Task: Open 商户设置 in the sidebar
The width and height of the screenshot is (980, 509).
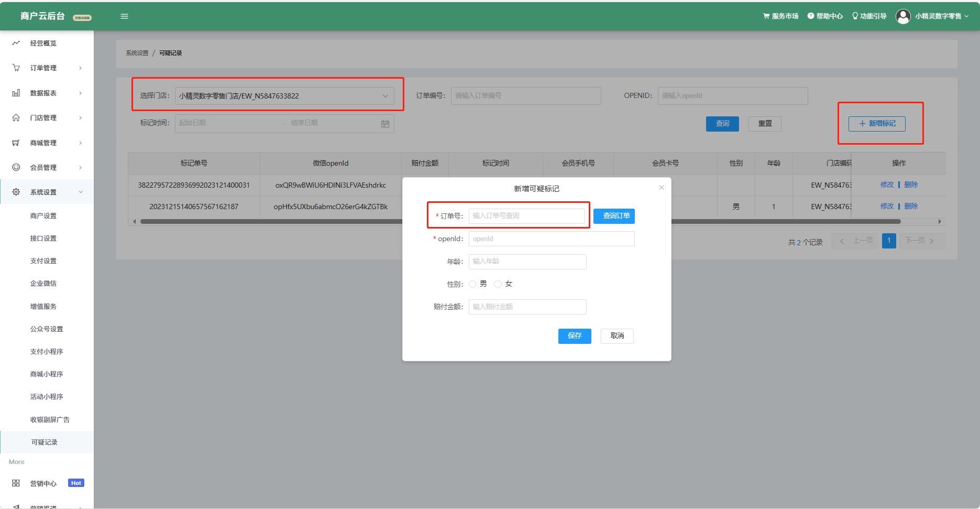Action: 43,216
